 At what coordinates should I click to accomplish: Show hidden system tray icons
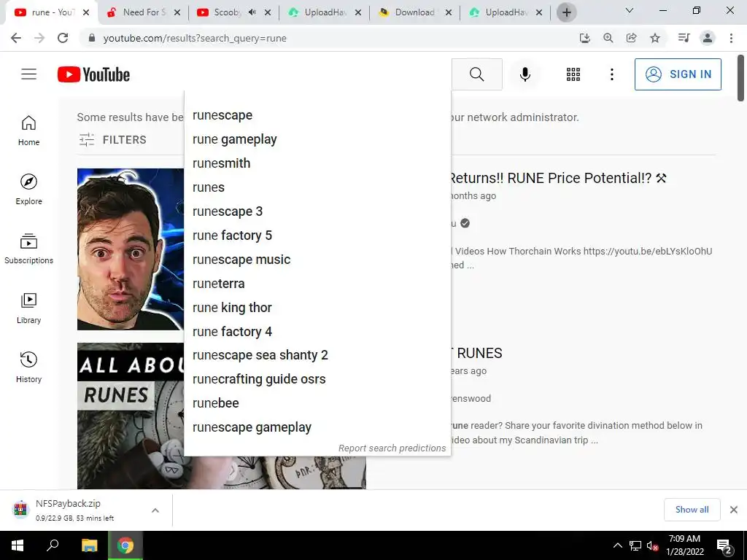(x=617, y=545)
